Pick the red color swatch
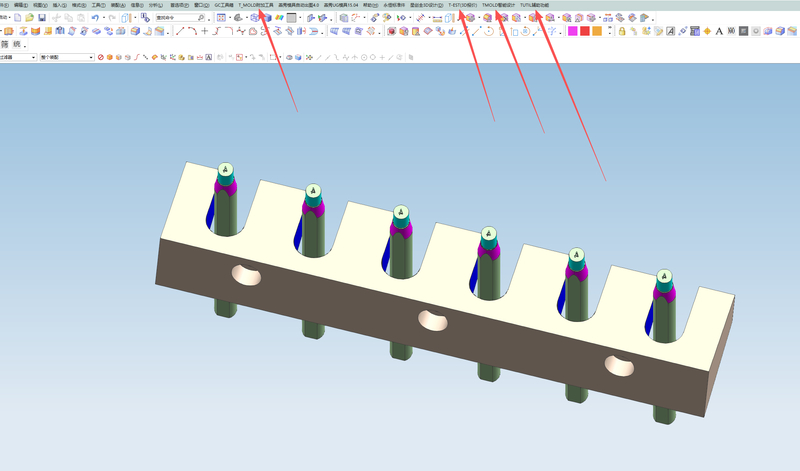 (585, 31)
